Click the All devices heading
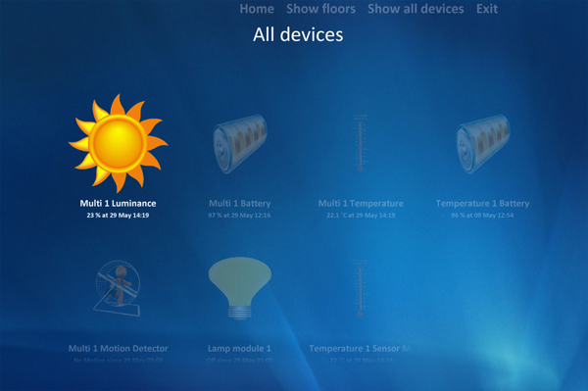The width and height of the screenshot is (588, 391). [298, 34]
